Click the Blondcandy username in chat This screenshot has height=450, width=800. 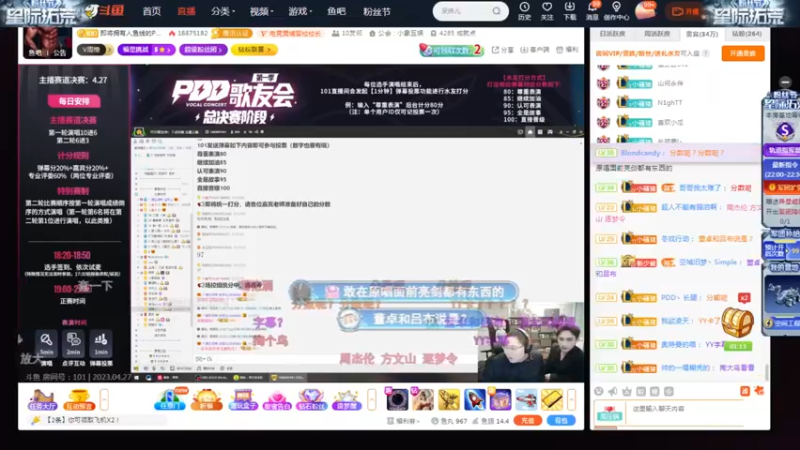(640, 153)
